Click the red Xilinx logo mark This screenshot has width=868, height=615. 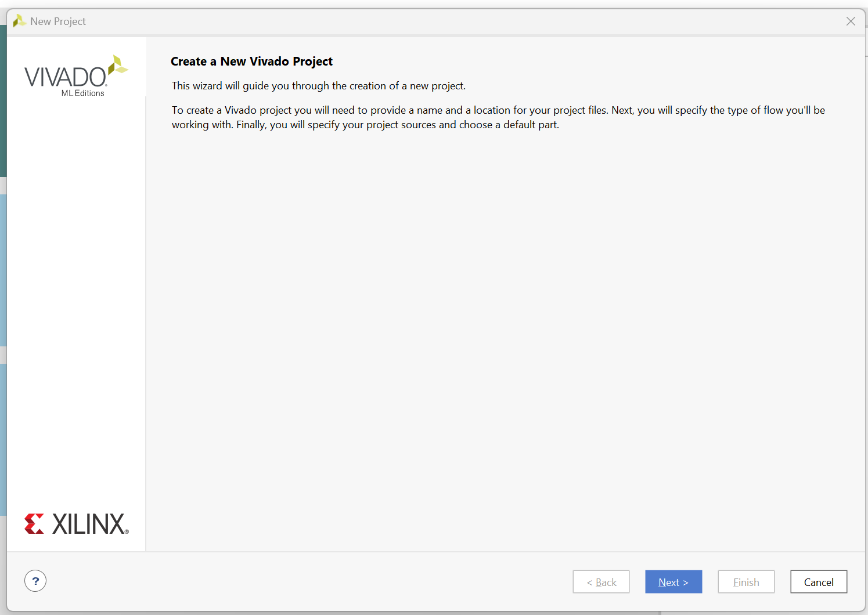[34, 523]
